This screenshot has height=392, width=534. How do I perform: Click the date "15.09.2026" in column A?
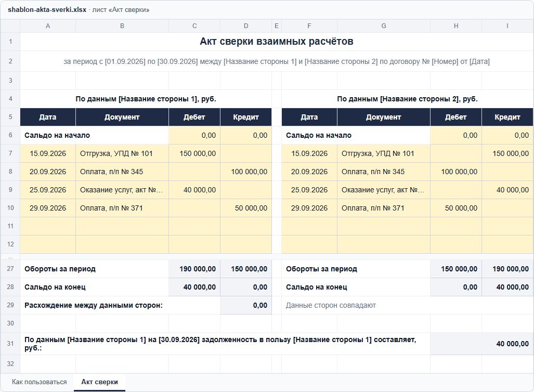click(x=48, y=153)
